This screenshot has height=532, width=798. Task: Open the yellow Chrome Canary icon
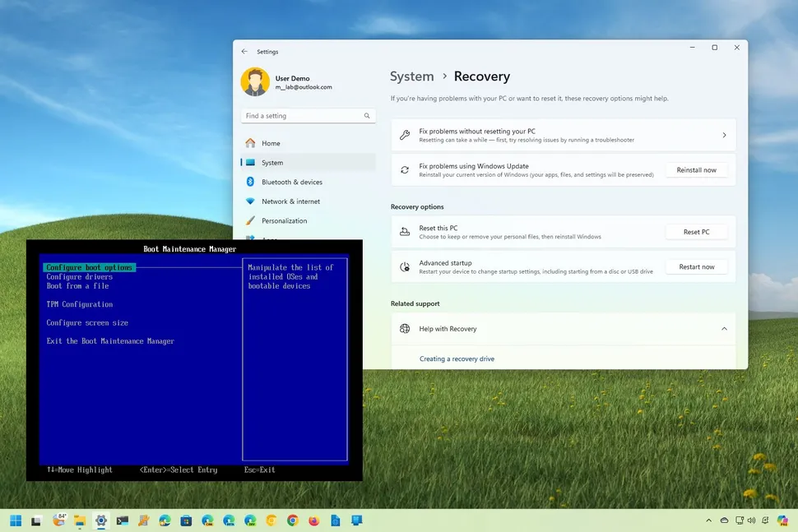click(x=271, y=520)
